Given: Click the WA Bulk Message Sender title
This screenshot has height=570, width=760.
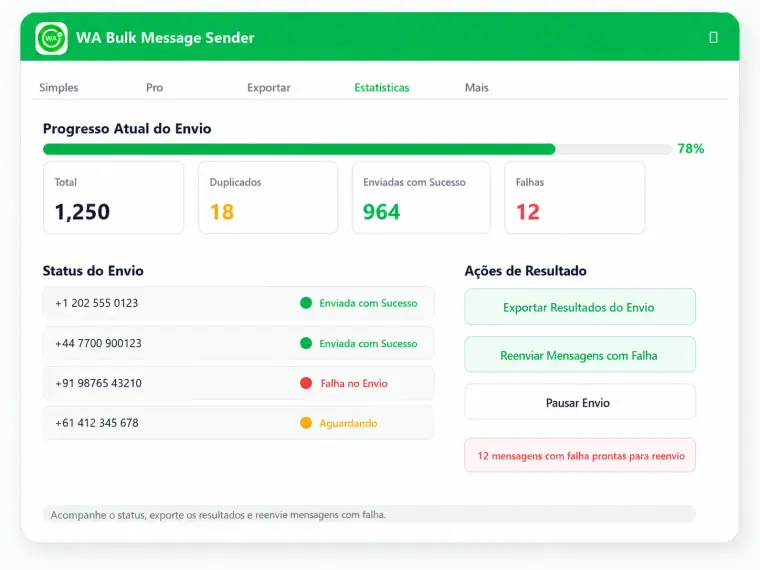Looking at the screenshot, I should [165, 38].
